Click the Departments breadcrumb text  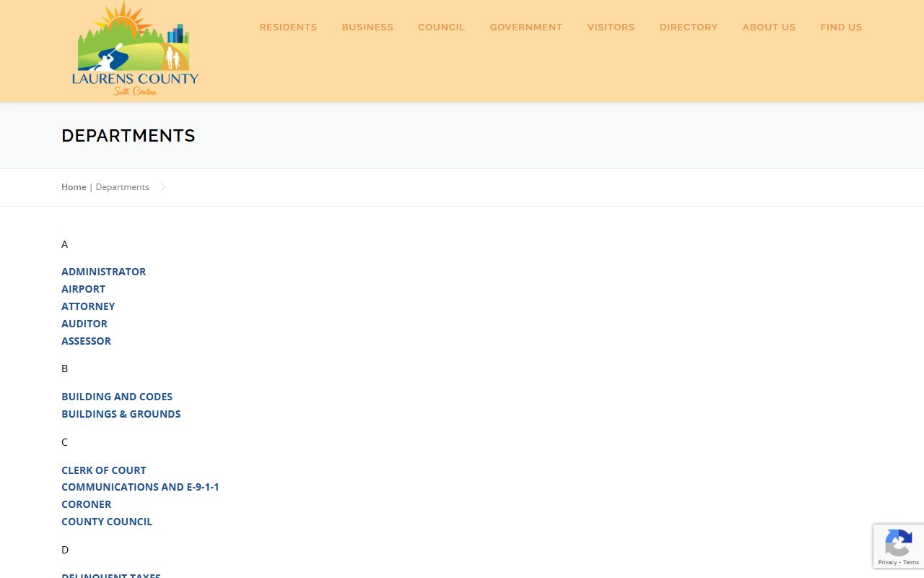click(122, 187)
